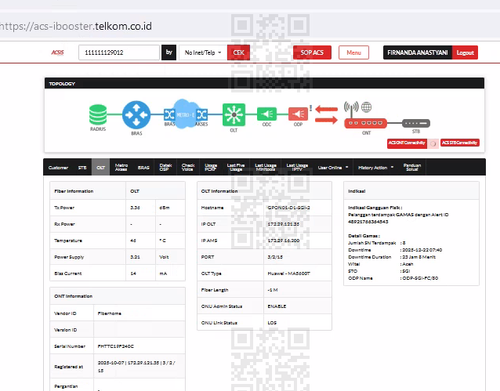Click the Serial Number value
500x391 pixels.
[115, 346]
